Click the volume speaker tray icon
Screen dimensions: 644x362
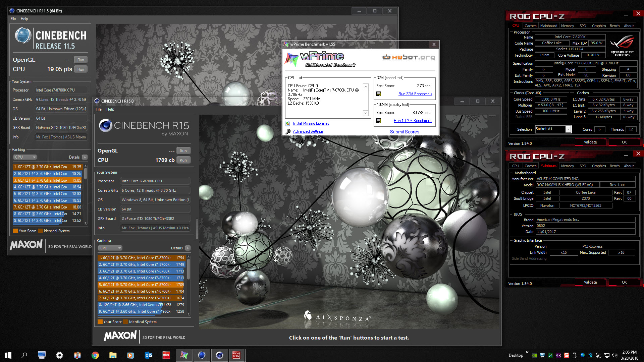tap(614, 355)
